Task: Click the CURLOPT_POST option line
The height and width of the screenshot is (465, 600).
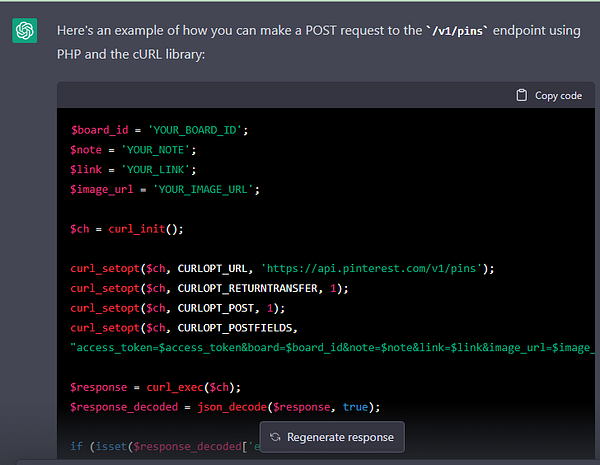Action: click(x=190, y=307)
